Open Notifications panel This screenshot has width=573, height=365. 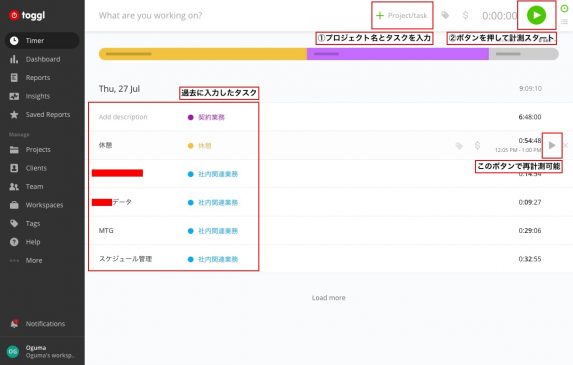[45, 324]
